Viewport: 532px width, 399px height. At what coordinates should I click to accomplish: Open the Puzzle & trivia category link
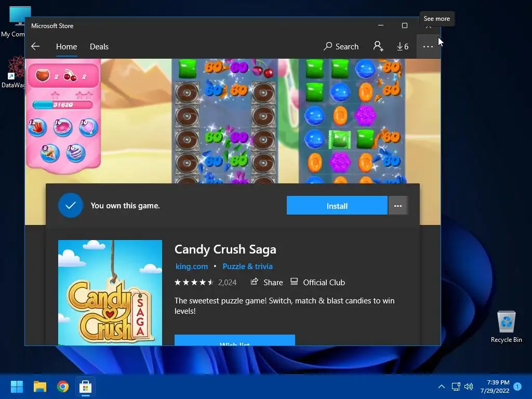247,267
